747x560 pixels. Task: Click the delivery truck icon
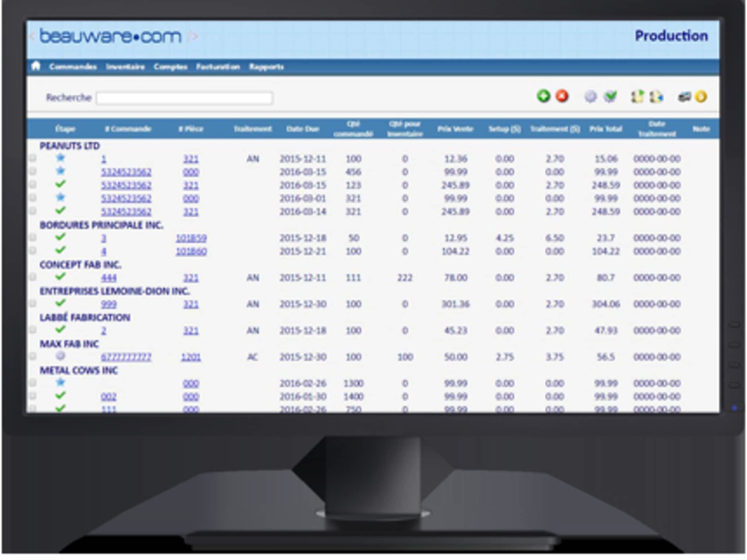click(684, 97)
